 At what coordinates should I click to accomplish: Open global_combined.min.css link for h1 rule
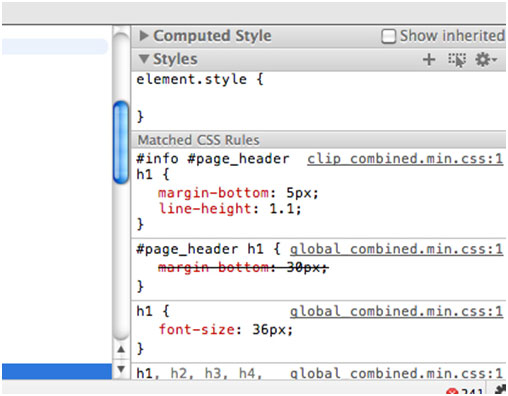[x=396, y=312]
